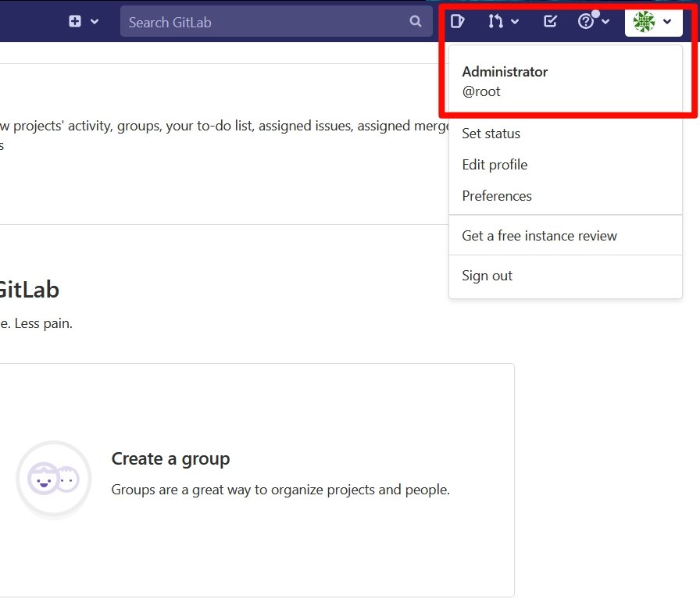Open the Merge requests icon
This screenshot has width=700, height=606.
click(x=495, y=21)
